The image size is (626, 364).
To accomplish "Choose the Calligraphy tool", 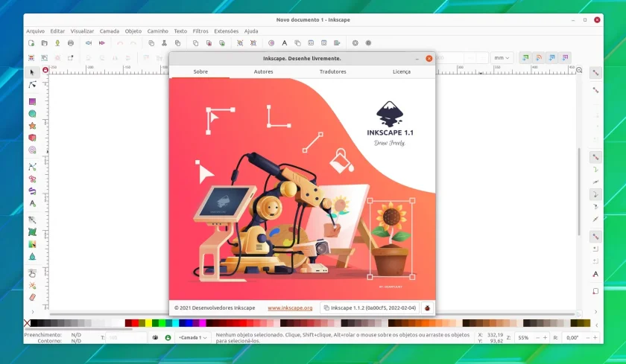I will [x=32, y=191].
